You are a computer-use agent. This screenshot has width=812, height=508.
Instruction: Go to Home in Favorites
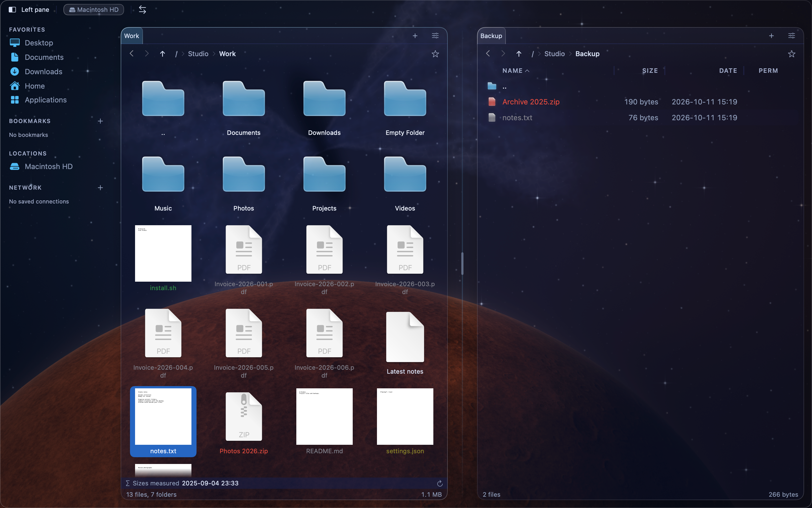pyautogui.click(x=27, y=86)
